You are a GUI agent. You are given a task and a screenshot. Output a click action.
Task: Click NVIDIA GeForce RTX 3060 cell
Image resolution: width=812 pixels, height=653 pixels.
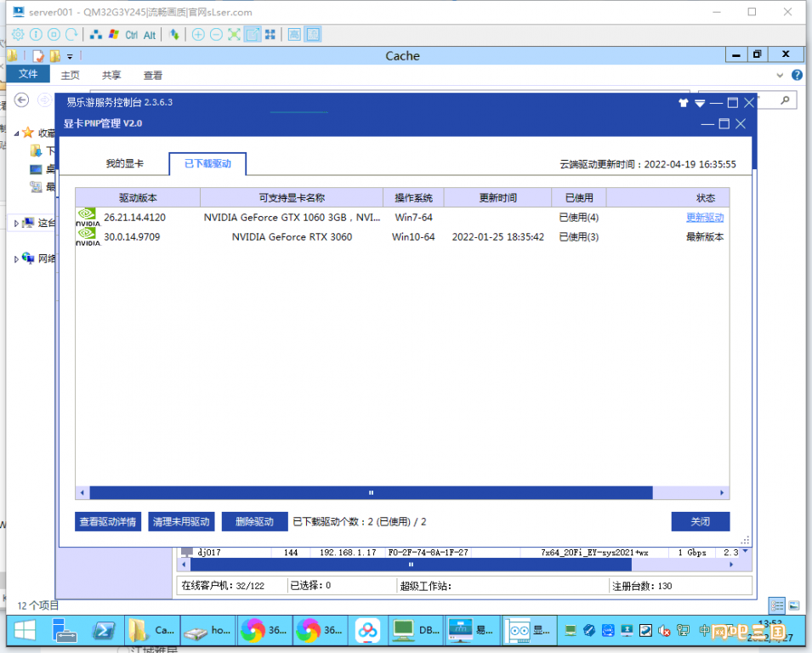click(292, 237)
